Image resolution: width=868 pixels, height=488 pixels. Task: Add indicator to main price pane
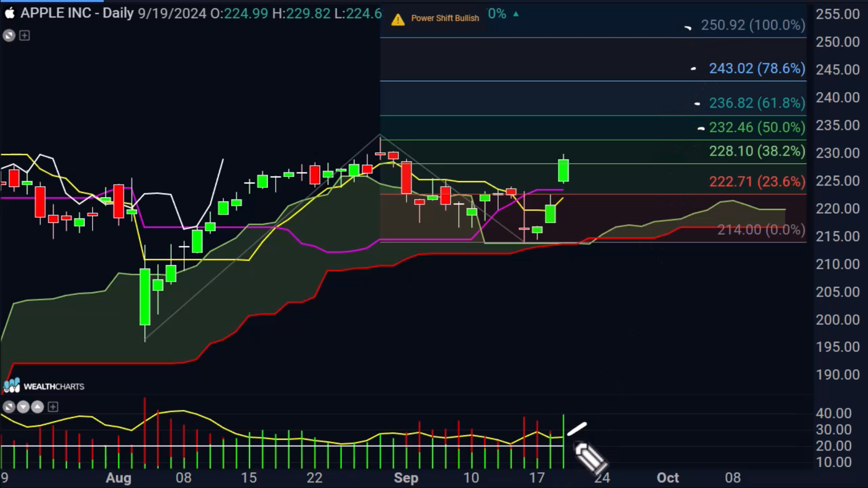(x=25, y=35)
